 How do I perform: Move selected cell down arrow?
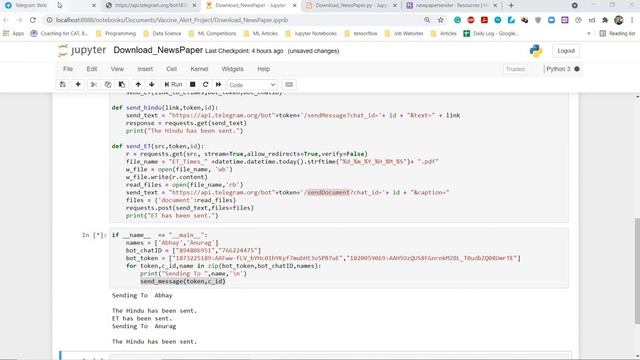click(x=151, y=84)
